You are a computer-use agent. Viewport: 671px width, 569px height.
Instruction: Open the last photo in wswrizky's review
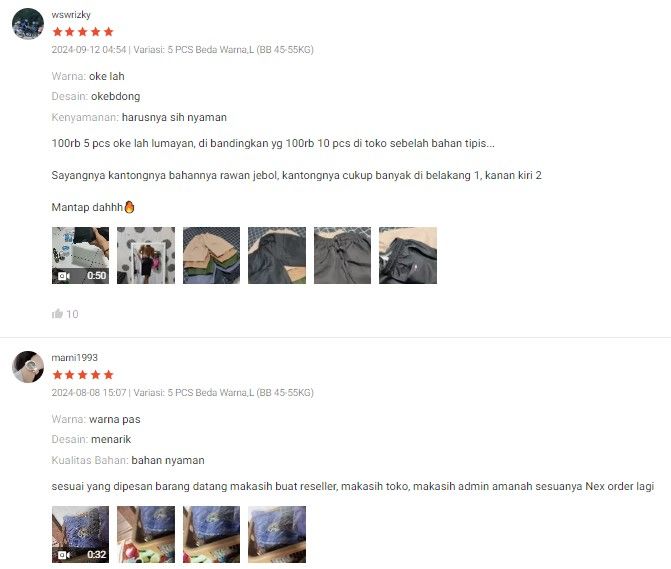408,255
